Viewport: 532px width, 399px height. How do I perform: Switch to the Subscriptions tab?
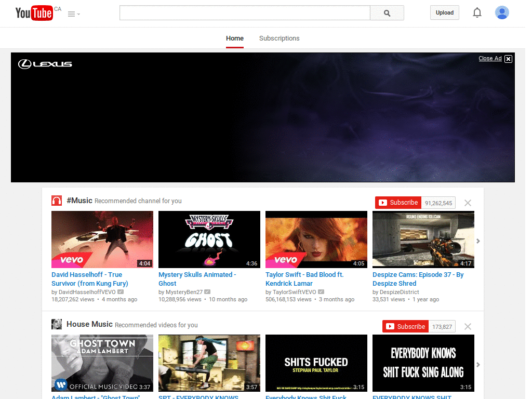279,38
